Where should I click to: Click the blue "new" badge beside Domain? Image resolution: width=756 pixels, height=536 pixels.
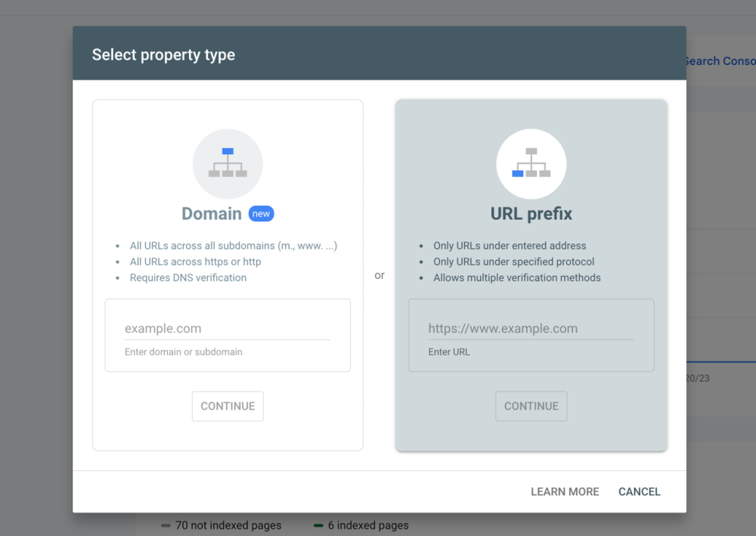pyautogui.click(x=261, y=214)
